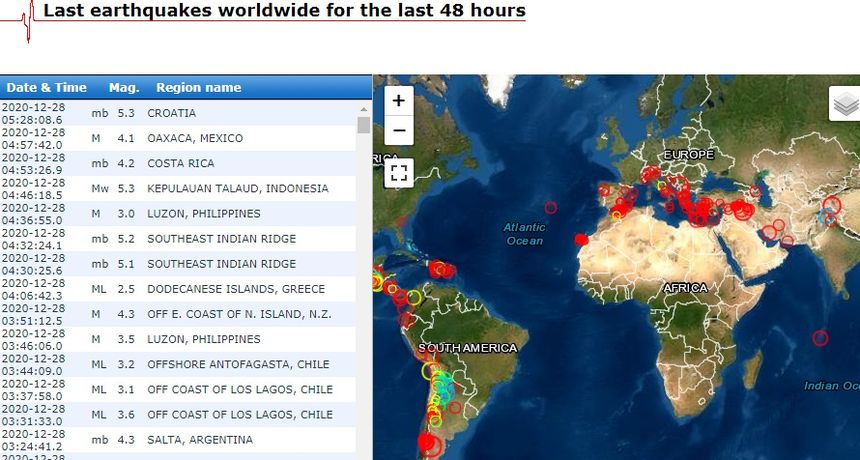Image resolution: width=860 pixels, height=460 pixels.
Task: Click the red earthquake marker off northwest Africa
Action: click(x=582, y=239)
